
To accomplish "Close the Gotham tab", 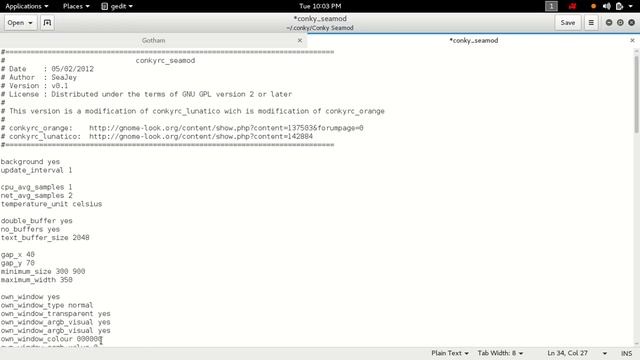I will (x=300, y=40).
